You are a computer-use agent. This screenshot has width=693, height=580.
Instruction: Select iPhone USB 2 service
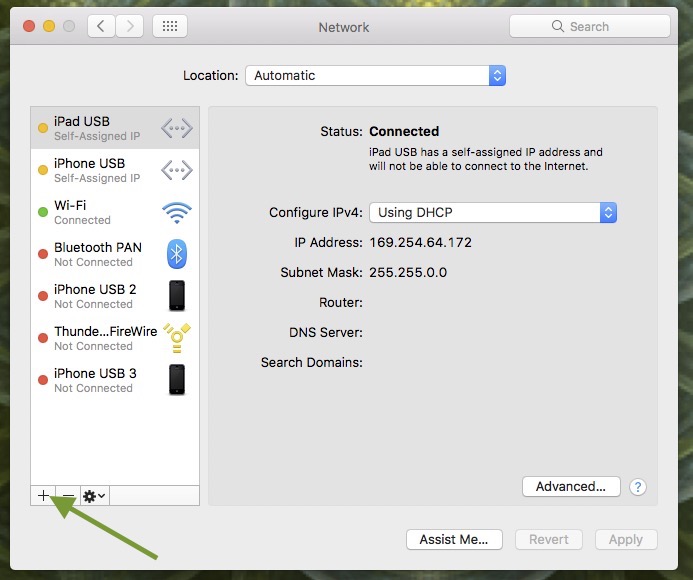(x=115, y=296)
